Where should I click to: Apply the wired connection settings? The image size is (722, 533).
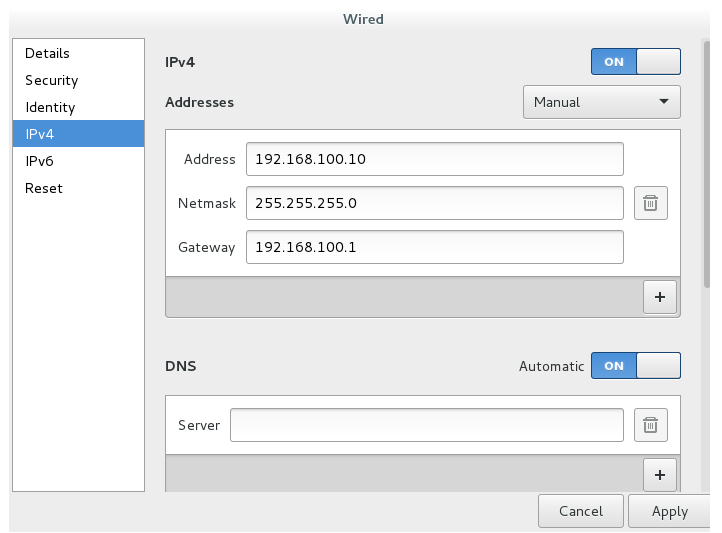point(670,511)
